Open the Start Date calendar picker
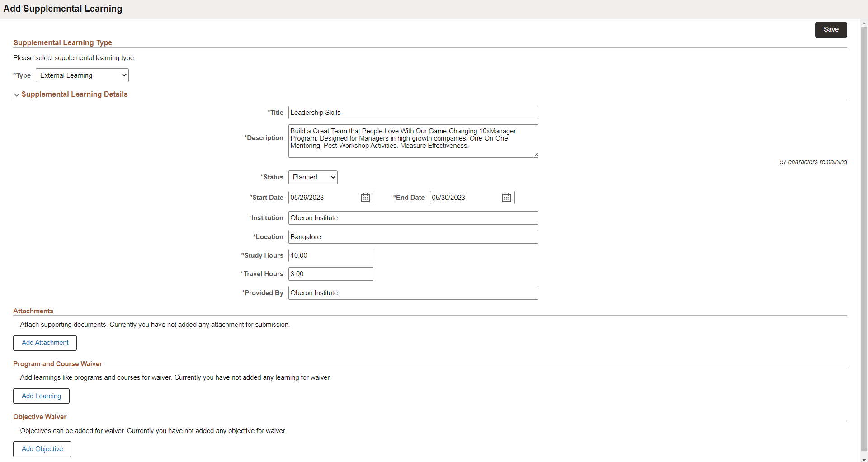The height and width of the screenshot is (462, 868). point(365,198)
